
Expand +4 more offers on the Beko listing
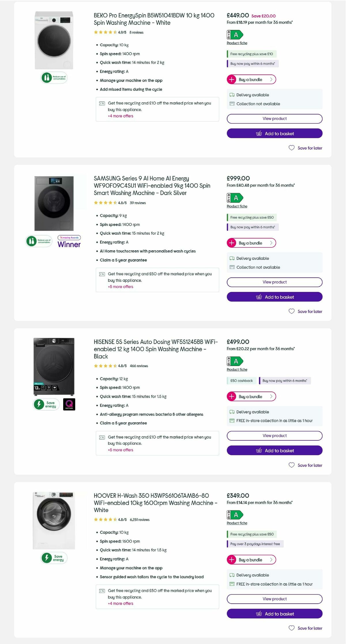coord(120,116)
